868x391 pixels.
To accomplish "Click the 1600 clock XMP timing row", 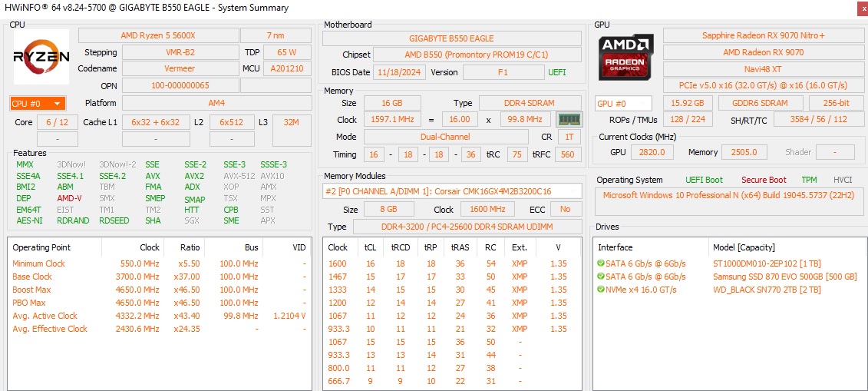I will point(452,263).
